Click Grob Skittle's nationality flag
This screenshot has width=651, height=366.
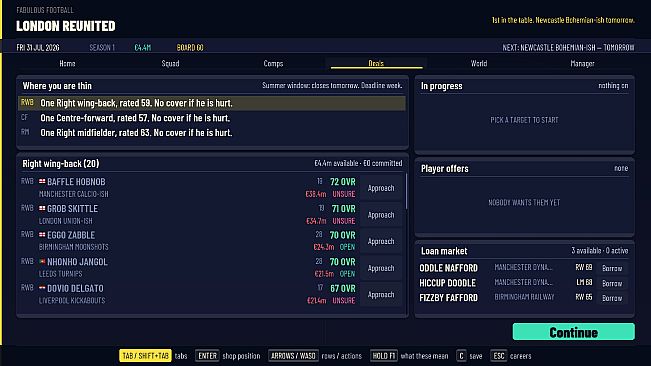click(x=42, y=208)
